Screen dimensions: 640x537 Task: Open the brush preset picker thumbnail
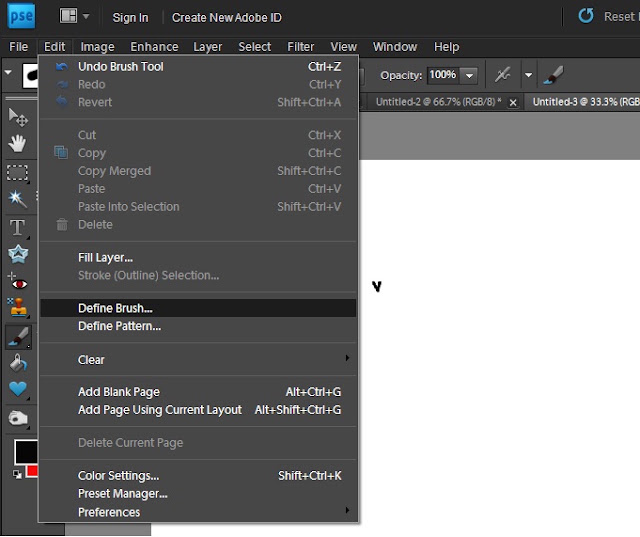[30, 75]
